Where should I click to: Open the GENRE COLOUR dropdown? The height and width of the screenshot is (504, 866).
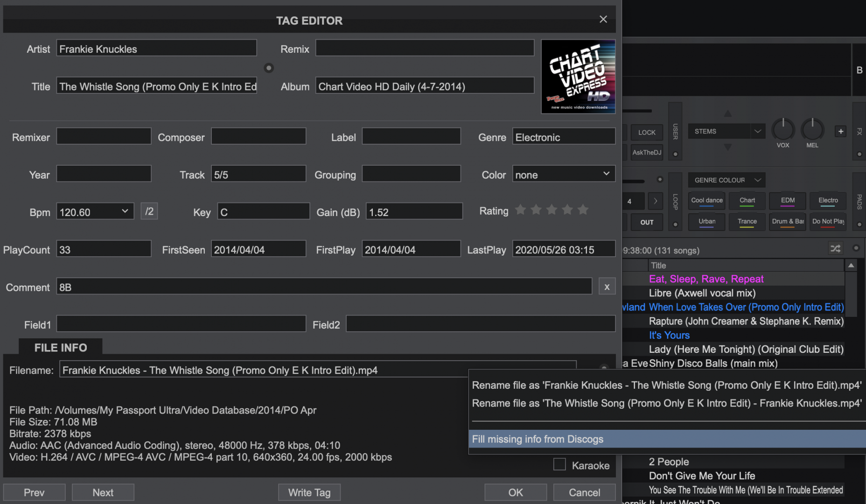point(726,180)
